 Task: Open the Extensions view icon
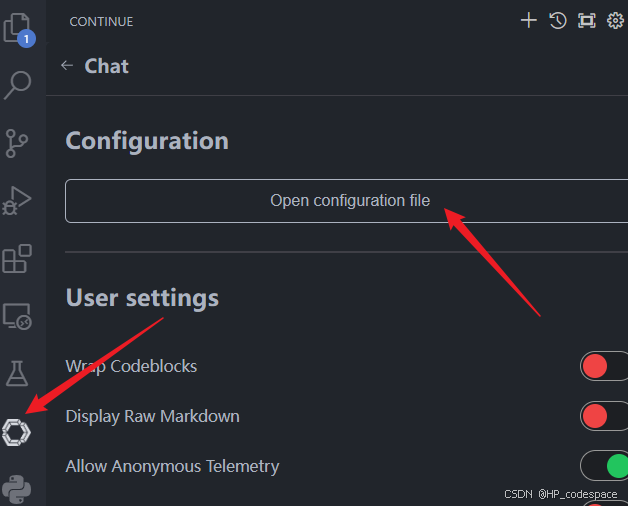coord(18,258)
